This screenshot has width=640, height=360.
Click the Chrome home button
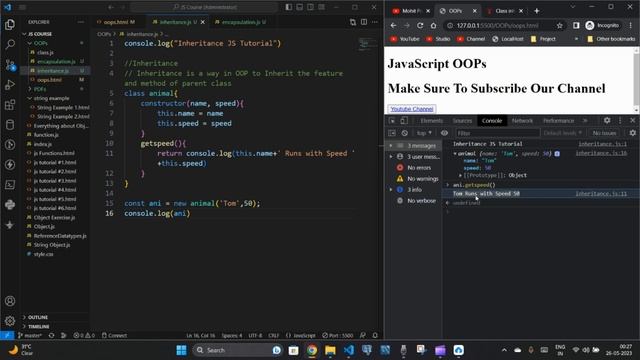[433, 25]
